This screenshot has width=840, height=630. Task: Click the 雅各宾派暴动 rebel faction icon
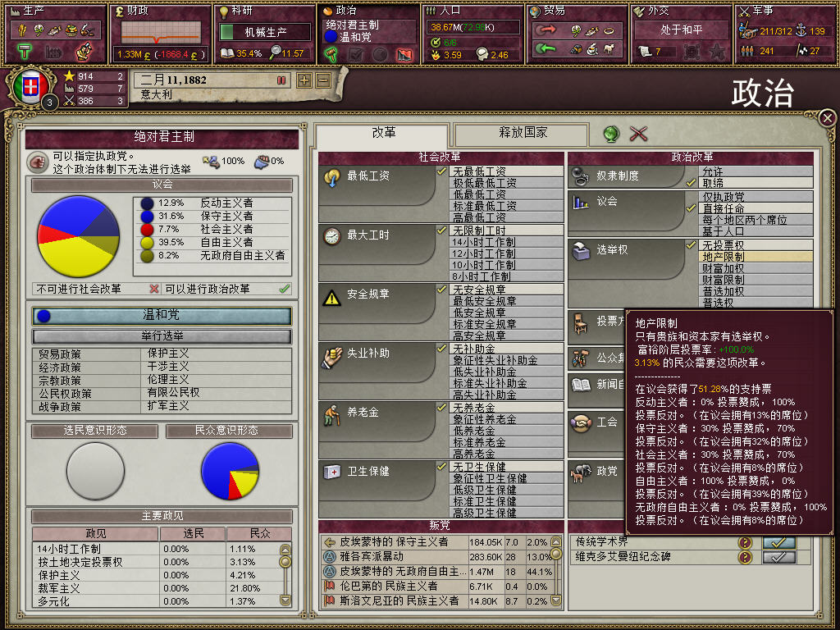[330, 557]
